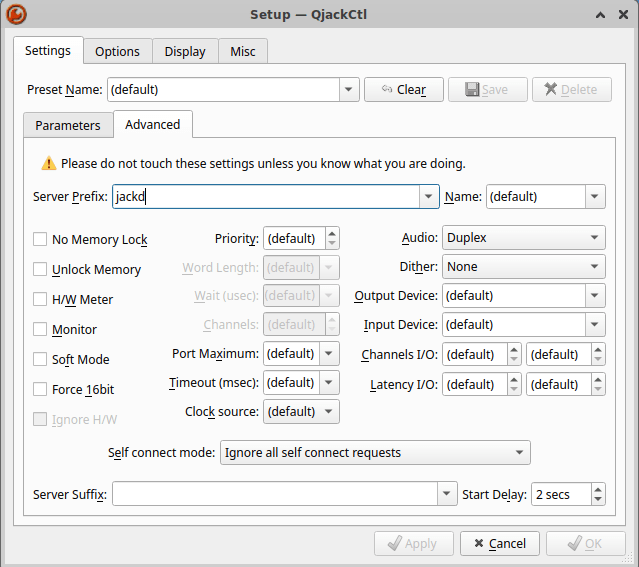This screenshot has height=567, width=639.
Task: Decrease the Start Delay value
Action: (x=598, y=499)
